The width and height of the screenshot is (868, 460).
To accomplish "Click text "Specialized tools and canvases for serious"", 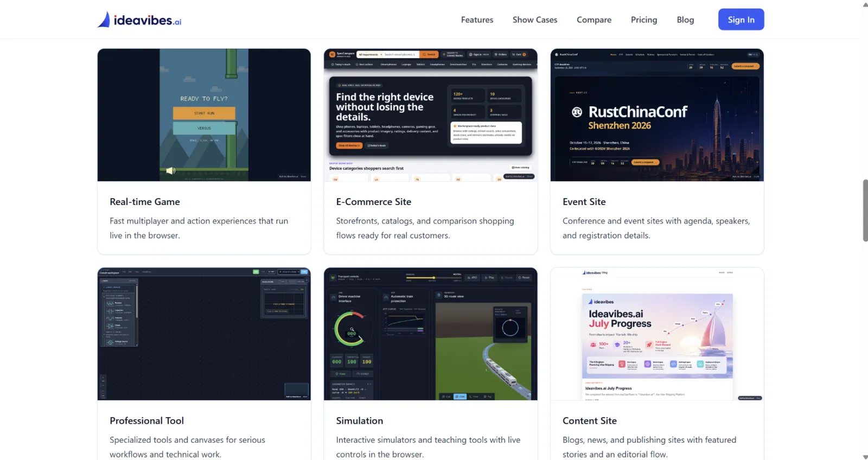I will (x=187, y=440).
